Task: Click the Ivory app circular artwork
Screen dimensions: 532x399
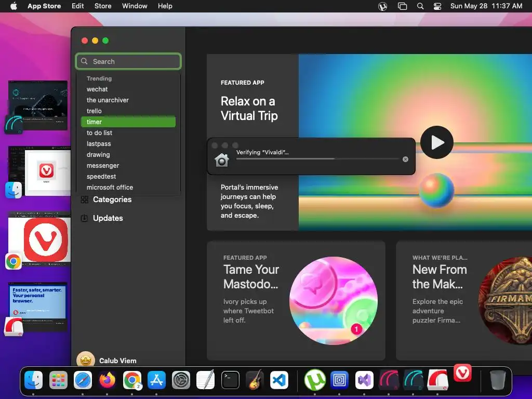Action: click(334, 301)
